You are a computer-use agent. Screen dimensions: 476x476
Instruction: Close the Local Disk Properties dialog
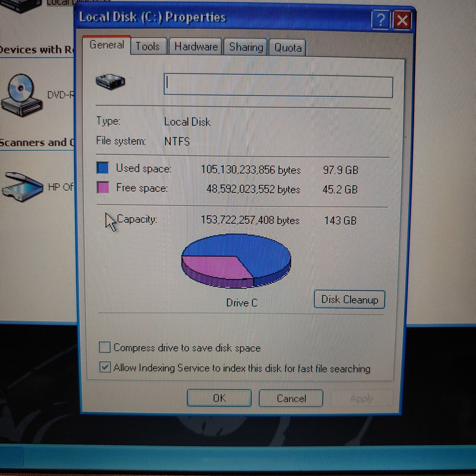pyautogui.click(x=402, y=21)
